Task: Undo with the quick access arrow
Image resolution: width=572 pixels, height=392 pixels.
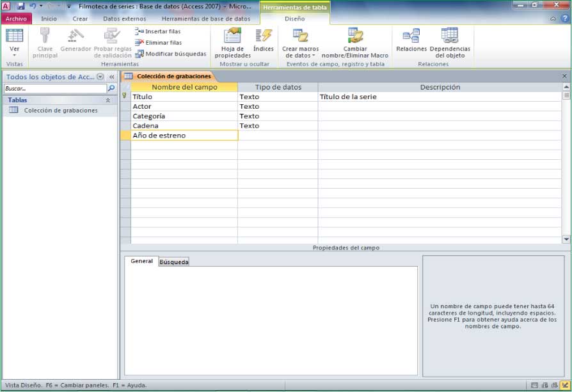Action: (33, 6)
